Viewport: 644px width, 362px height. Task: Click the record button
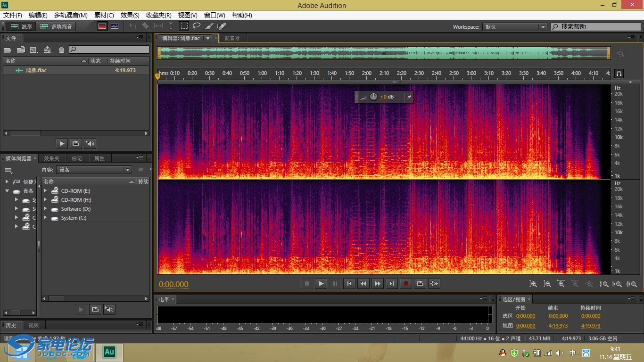tap(406, 283)
